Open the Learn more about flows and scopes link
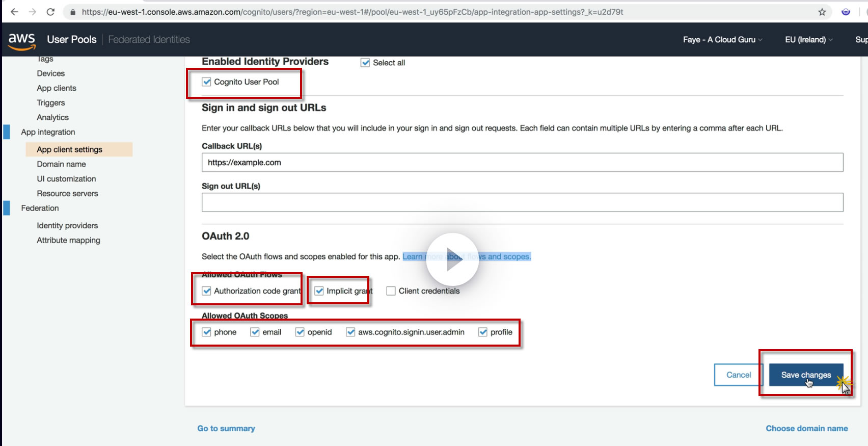Image resolution: width=868 pixels, height=446 pixels. (467, 256)
